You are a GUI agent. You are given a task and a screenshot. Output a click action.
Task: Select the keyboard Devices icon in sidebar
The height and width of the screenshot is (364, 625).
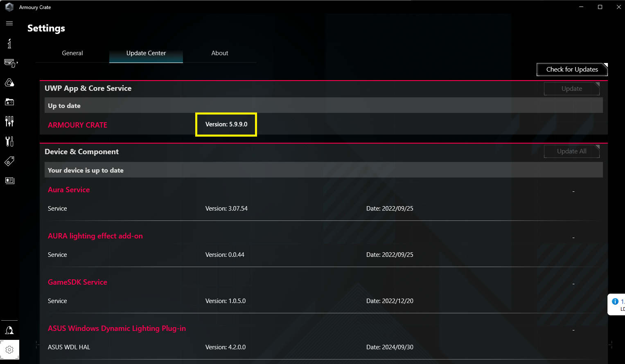click(9, 62)
